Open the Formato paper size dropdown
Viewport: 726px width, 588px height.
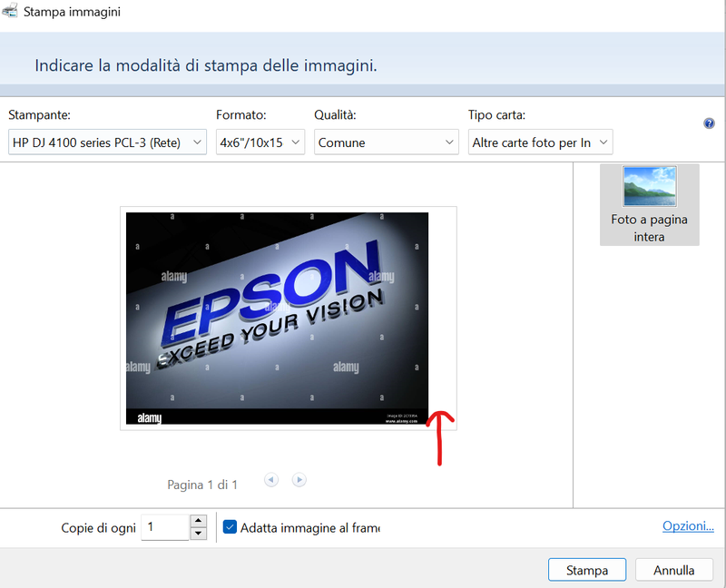point(260,142)
